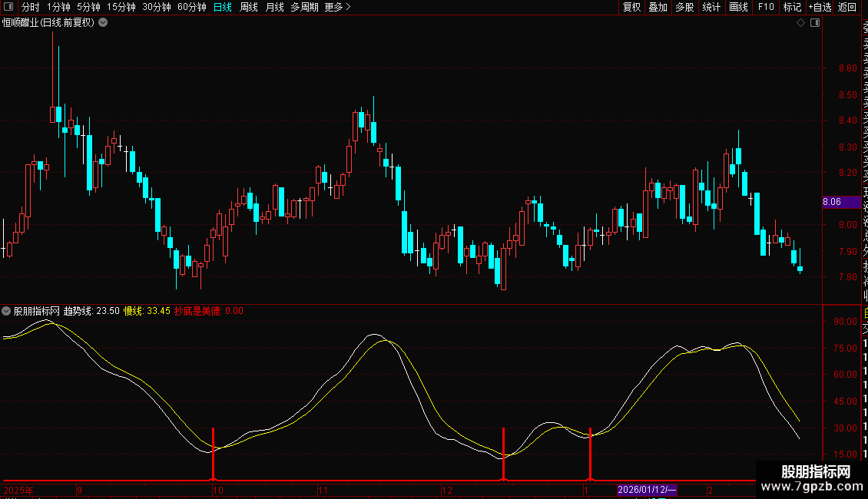Click the 标记 mark button
868x499 pixels.
[x=792, y=7]
